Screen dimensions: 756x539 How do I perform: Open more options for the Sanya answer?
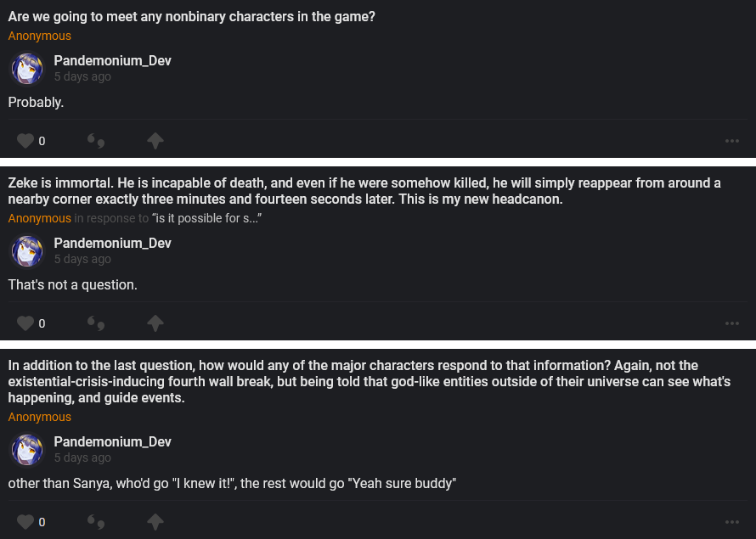(x=732, y=522)
